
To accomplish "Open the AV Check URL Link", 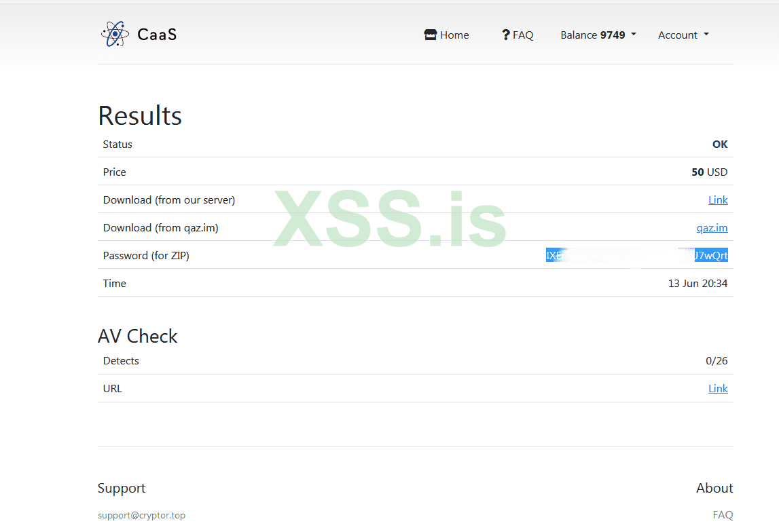I will (718, 388).
